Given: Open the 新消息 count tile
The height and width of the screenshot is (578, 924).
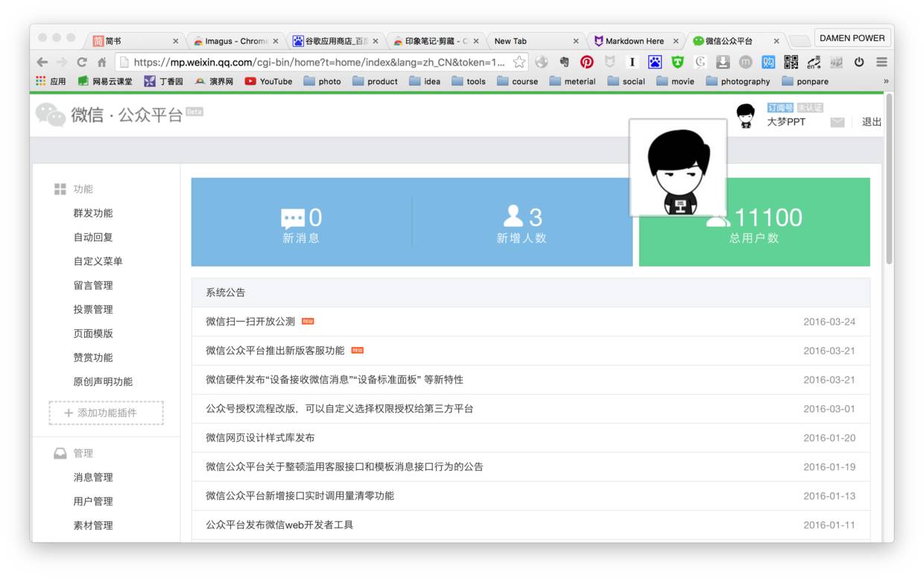Looking at the screenshot, I should pyautogui.click(x=301, y=222).
